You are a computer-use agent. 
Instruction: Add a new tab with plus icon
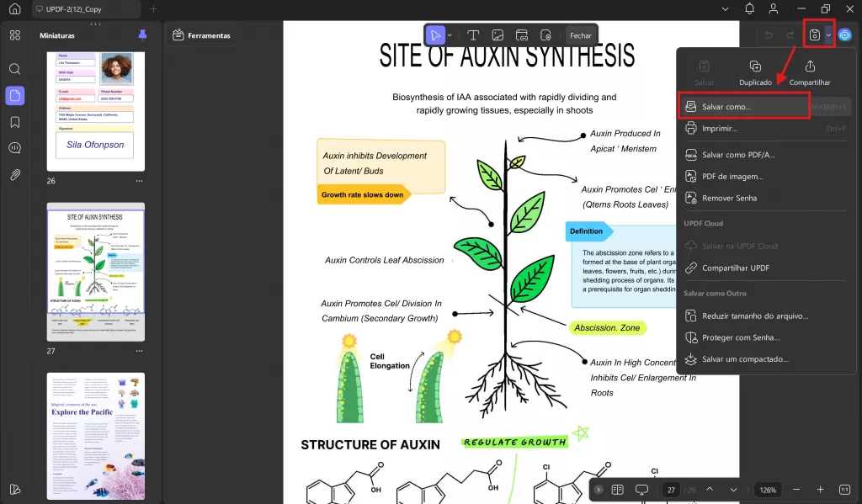tap(153, 8)
